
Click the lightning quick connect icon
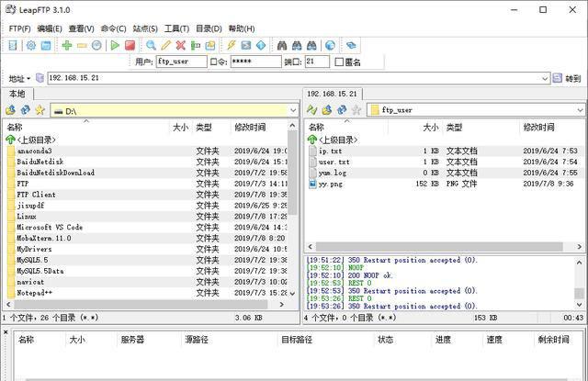(x=232, y=45)
